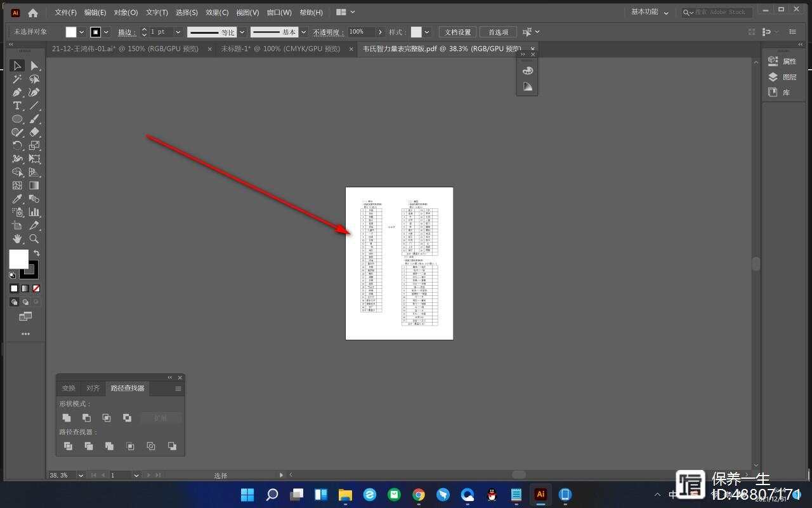Open the 样式 graphic style dropdown
This screenshot has width=812, height=508.
(x=427, y=32)
